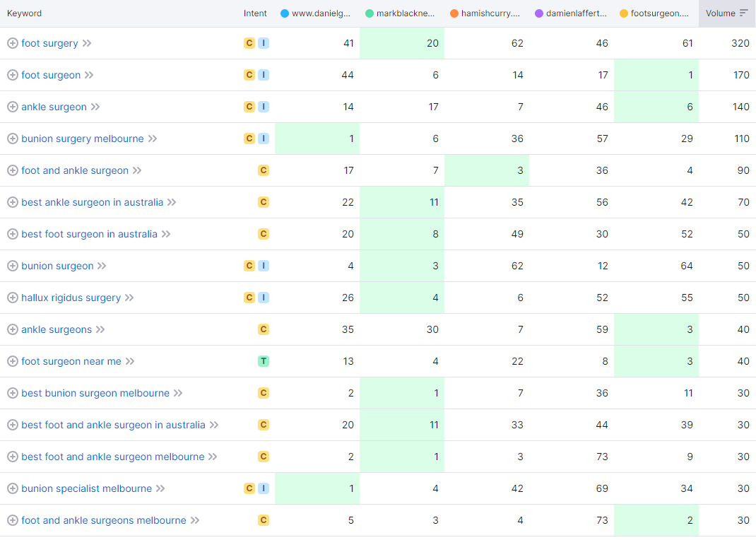This screenshot has height=540, width=756.
Task: Click the plus icon beside 'bunion surgeon'
Action: point(12,266)
